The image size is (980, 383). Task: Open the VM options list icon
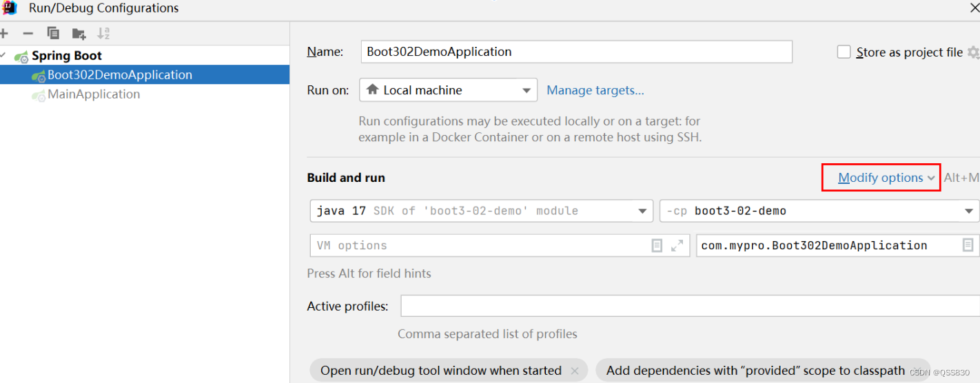coord(657,245)
